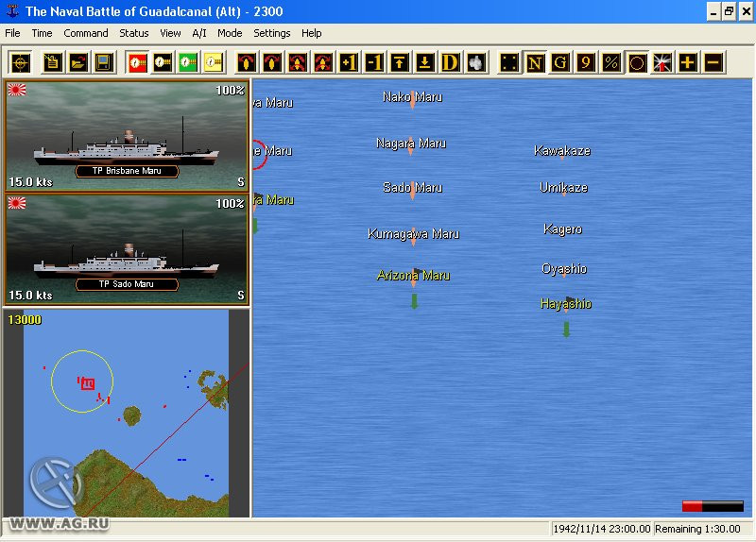Image resolution: width=756 pixels, height=542 pixels.
Task: Click the floppy disk save icon
Action: 103,62
